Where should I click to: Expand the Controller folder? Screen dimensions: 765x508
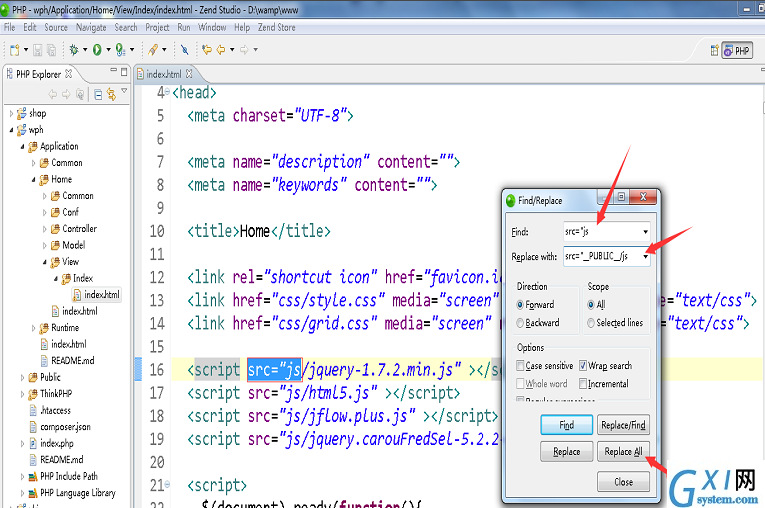coord(44,229)
